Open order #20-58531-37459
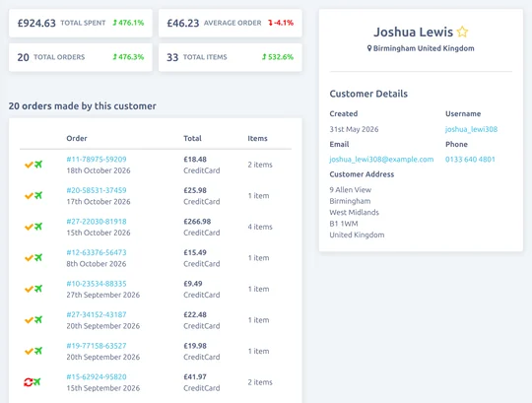 [x=97, y=190]
